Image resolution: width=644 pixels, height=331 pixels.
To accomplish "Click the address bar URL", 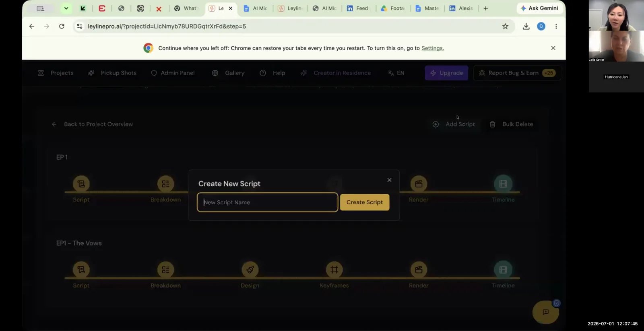I will click(x=167, y=26).
